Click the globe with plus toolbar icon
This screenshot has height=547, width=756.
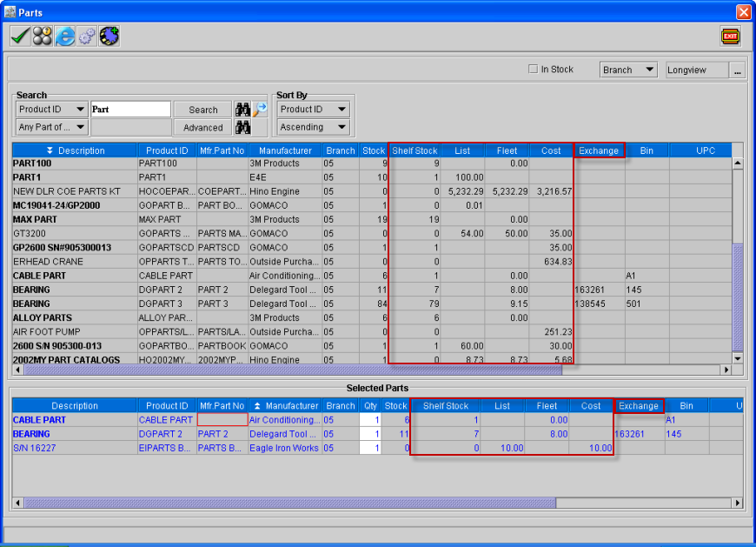click(109, 37)
